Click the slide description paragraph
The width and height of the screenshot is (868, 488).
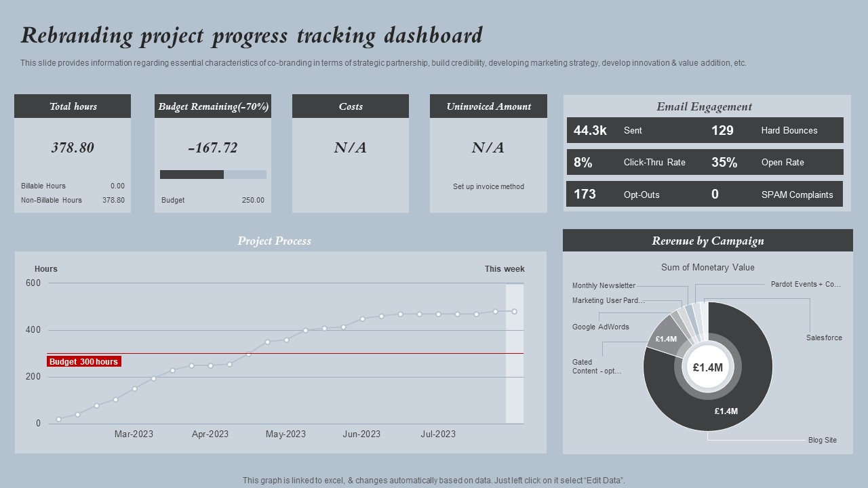click(x=383, y=63)
